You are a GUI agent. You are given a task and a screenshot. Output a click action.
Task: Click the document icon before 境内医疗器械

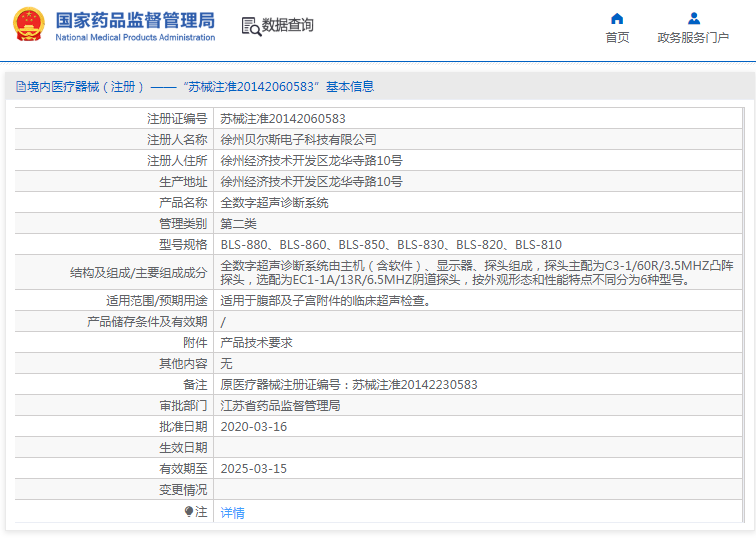pyautogui.click(x=20, y=87)
